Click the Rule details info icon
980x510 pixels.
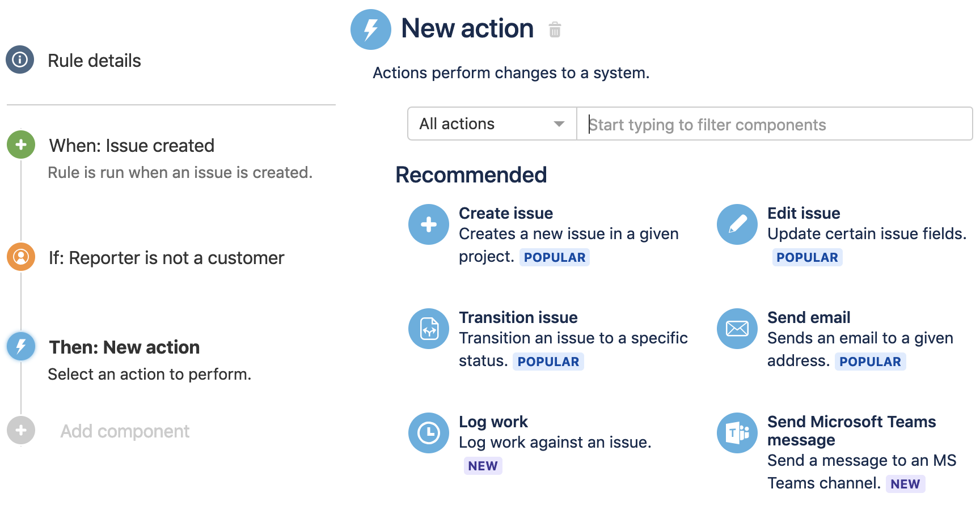point(20,59)
